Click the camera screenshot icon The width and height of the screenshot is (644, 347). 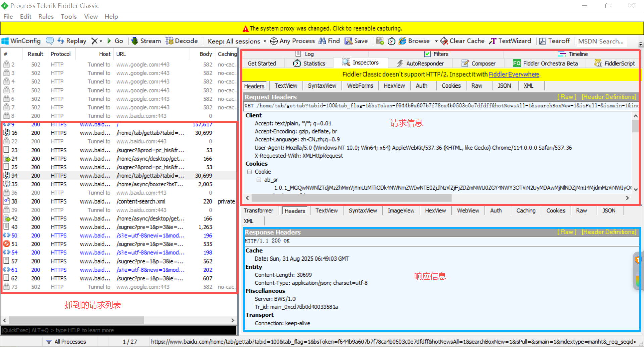(380, 41)
